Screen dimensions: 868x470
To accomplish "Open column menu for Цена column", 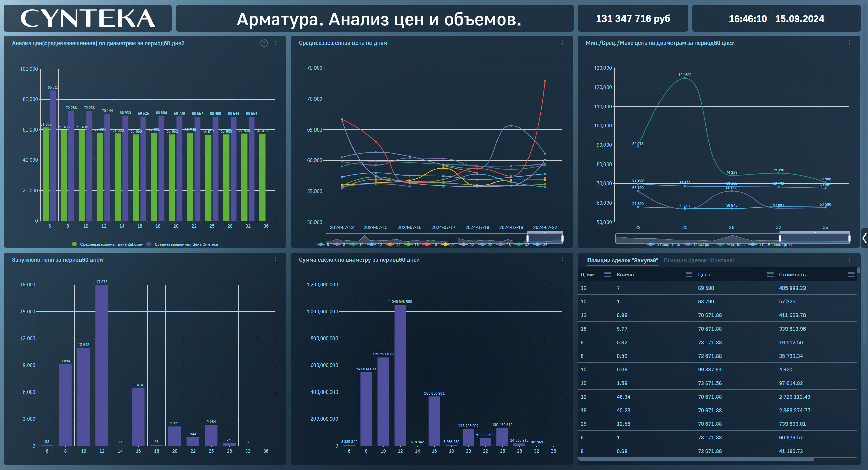I will coord(770,274).
